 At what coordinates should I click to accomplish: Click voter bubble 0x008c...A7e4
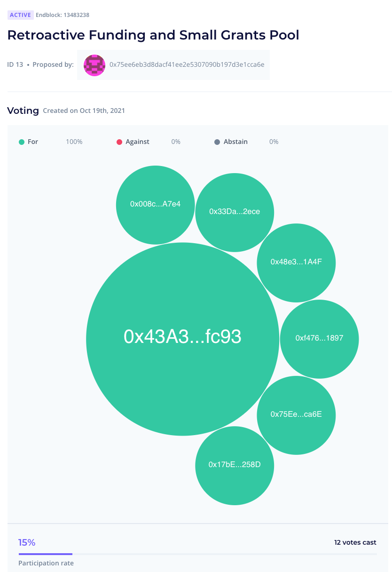coord(156,205)
